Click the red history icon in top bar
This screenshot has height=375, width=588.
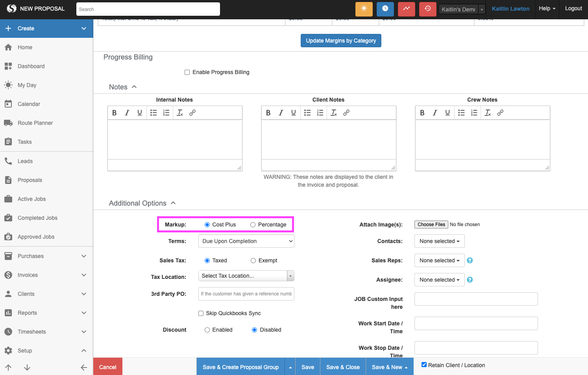(x=427, y=9)
